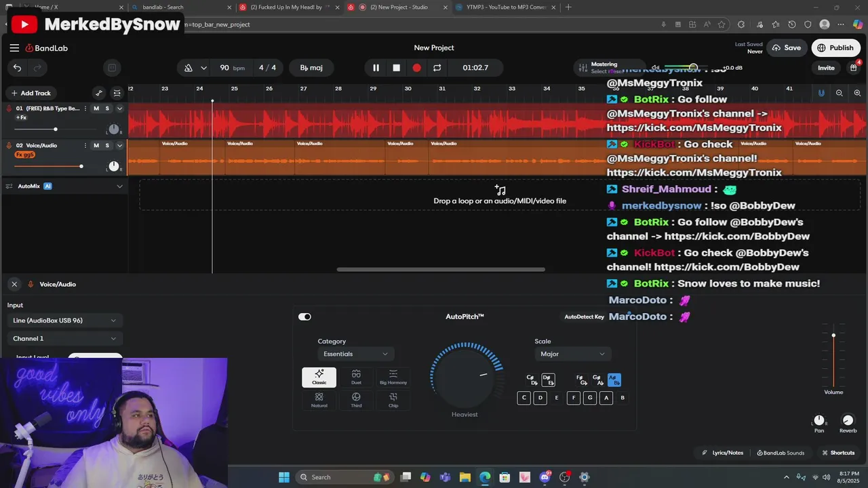Click the timeline zoom in magnifier

857,93
